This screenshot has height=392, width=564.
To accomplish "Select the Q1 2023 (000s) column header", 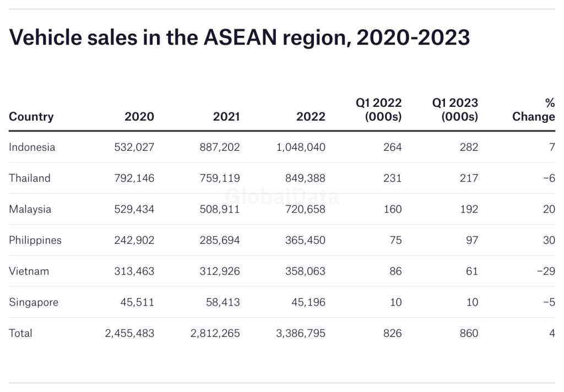I will tap(455, 110).
